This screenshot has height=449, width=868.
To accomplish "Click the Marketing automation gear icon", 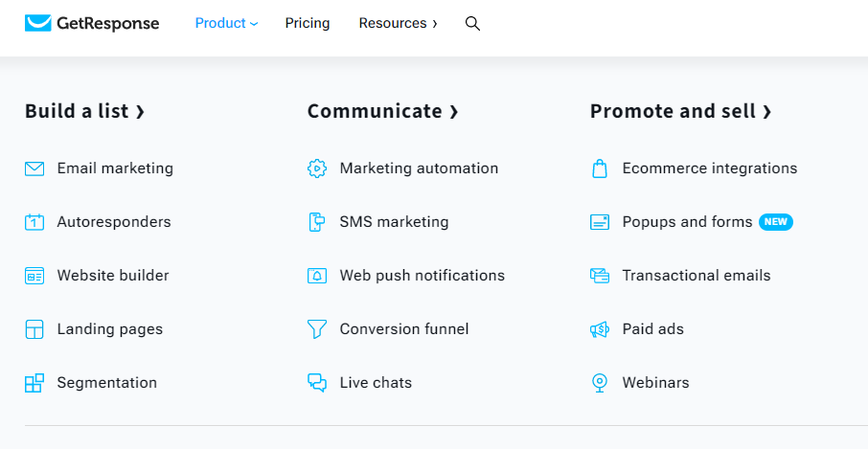I will point(317,168).
